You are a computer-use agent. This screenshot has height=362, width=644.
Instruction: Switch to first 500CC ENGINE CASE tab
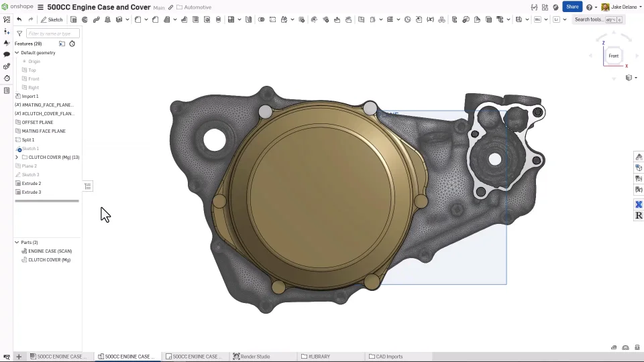point(60,357)
